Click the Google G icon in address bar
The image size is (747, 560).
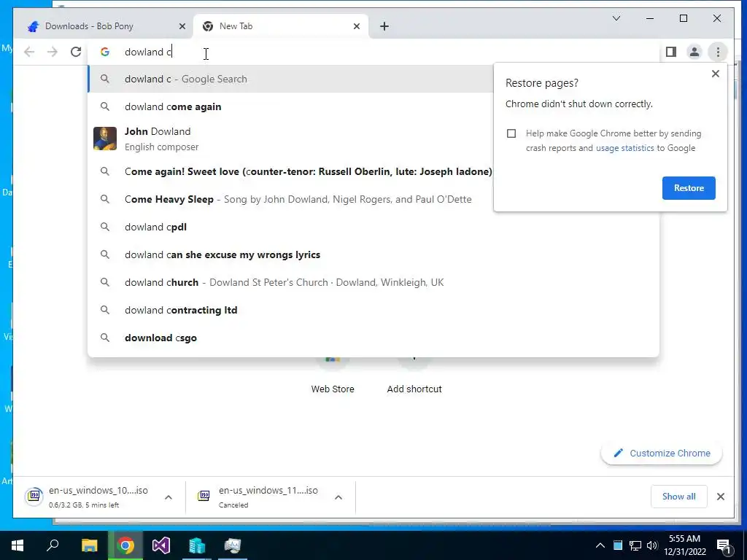point(105,52)
